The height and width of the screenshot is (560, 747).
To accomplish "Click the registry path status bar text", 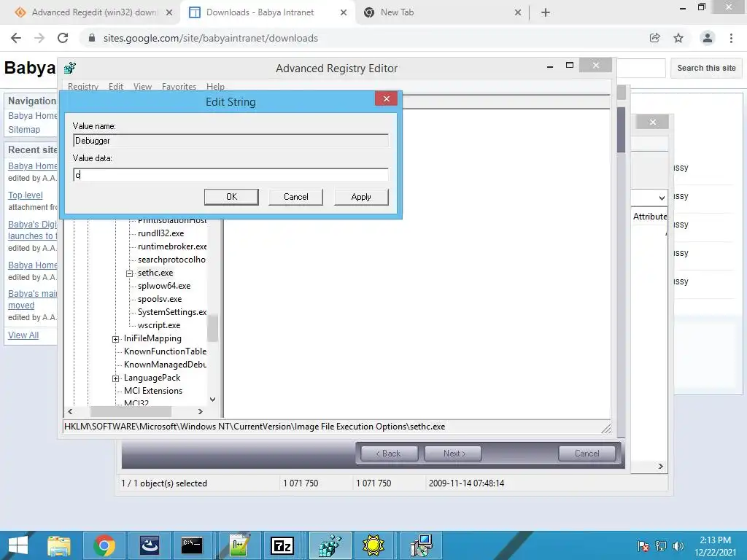I will coord(255,427).
